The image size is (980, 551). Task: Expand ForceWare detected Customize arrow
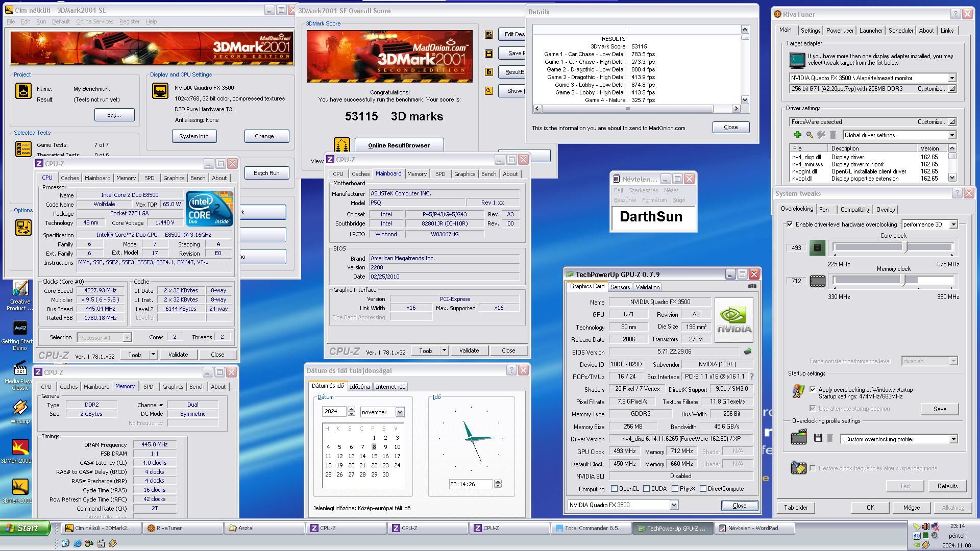952,122
